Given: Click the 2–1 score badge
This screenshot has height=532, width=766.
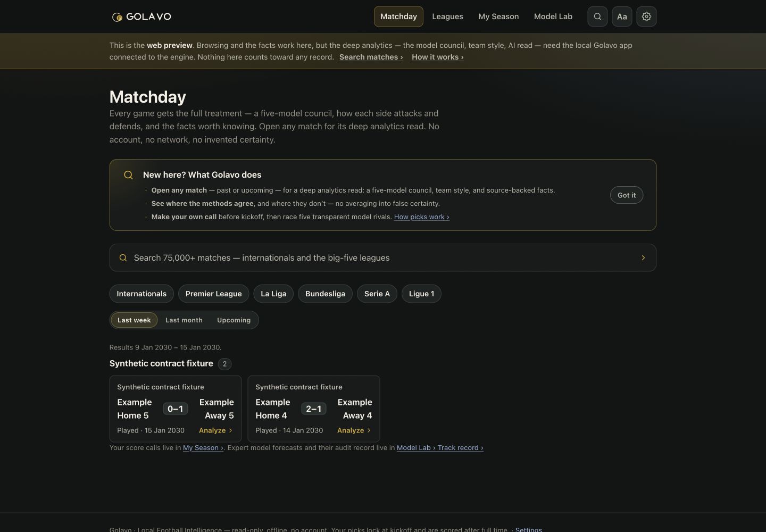Looking at the screenshot, I should click(313, 409).
